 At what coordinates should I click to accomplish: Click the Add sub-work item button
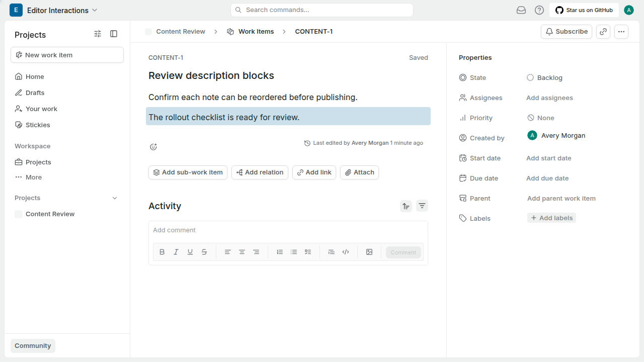188,172
